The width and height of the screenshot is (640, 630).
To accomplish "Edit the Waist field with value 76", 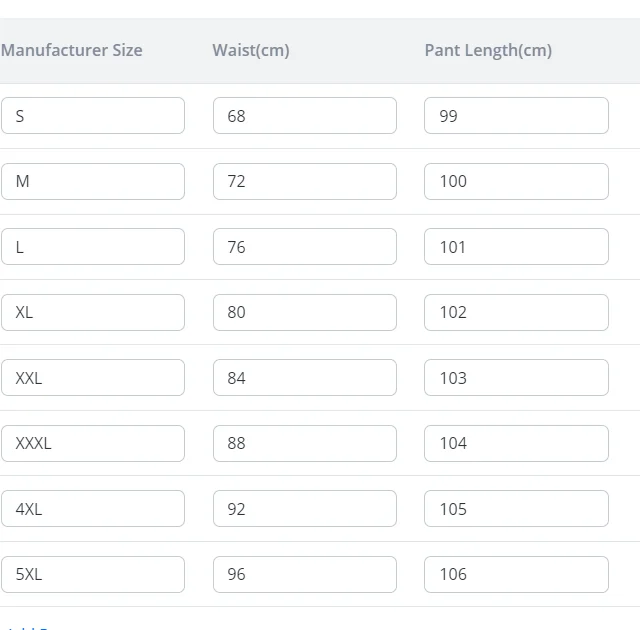I will point(304,247).
